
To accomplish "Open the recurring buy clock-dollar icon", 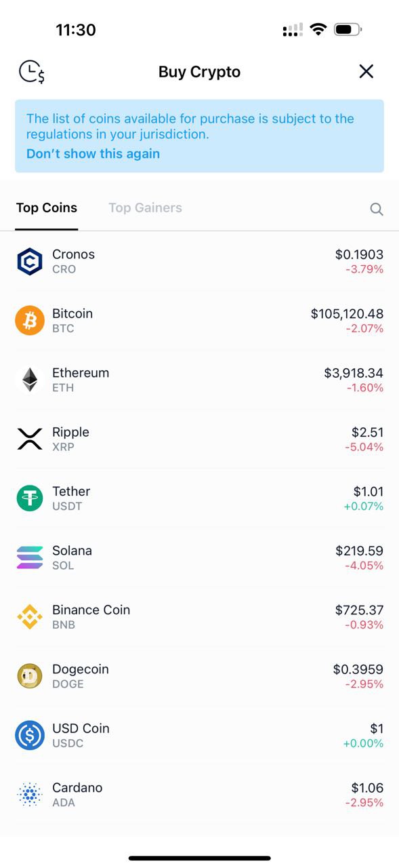I will pos(31,71).
